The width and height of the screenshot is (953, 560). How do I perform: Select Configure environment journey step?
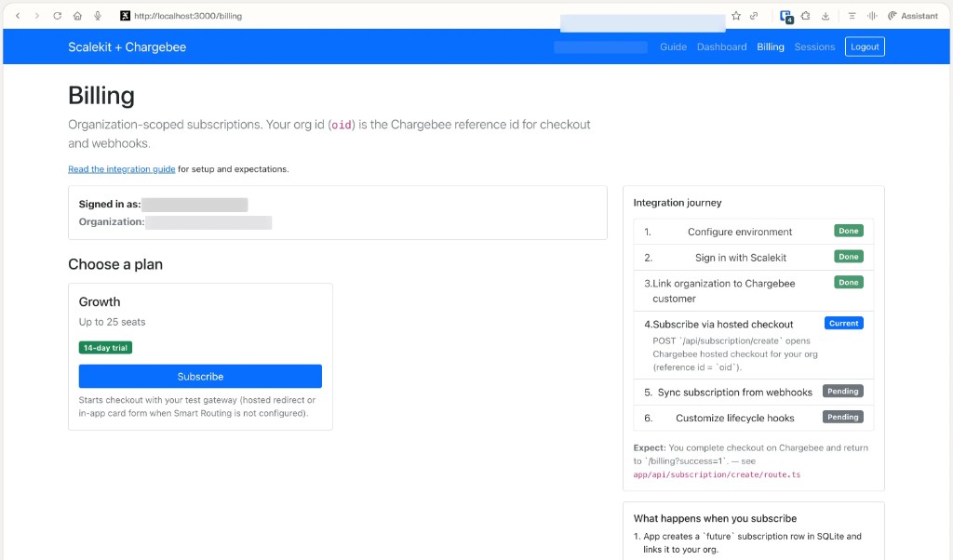tap(754, 232)
